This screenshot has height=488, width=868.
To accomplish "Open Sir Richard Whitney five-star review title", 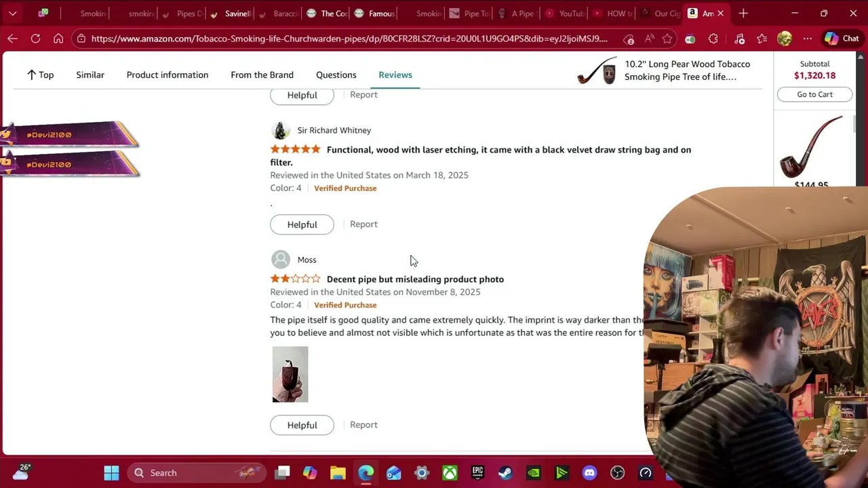I will [x=481, y=156].
